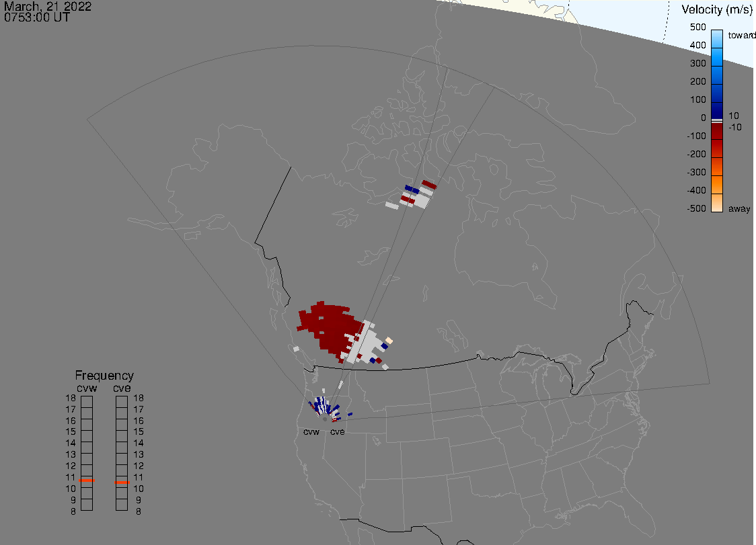Click the cve bar cell between 14 and 15
This screenshot has height=545, width=756.
122,436
